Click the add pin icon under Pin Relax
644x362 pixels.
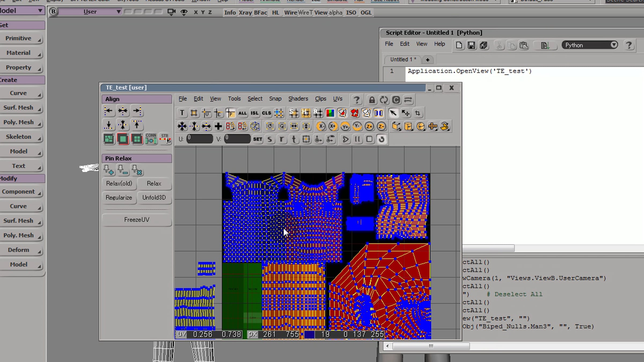[109, 170]
